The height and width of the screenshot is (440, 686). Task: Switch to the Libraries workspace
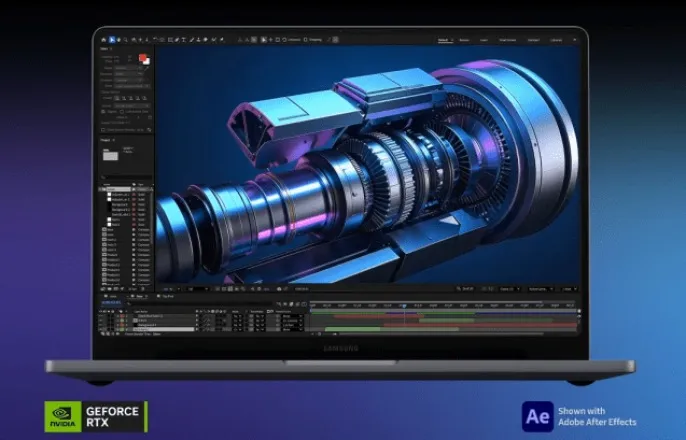point(556,40)
